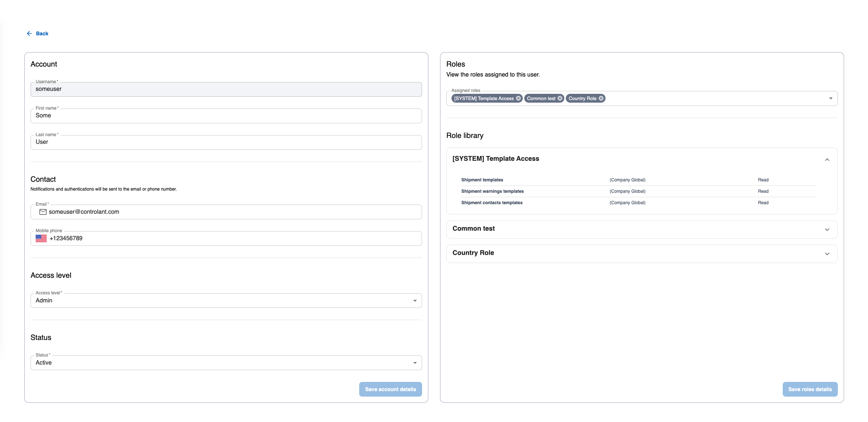868x422 pixels.
Task: Click the Contact notifications description text
Action: (104, 189)
